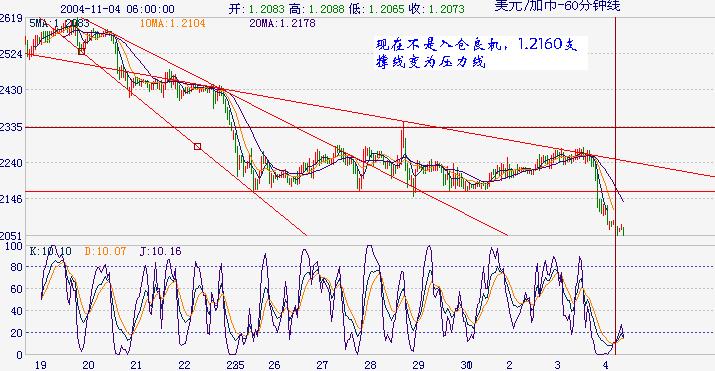The height and width of the screenshot is (371, 715).
Task: Click the 80 level on KDJ scale
Action: pos(17,267)
